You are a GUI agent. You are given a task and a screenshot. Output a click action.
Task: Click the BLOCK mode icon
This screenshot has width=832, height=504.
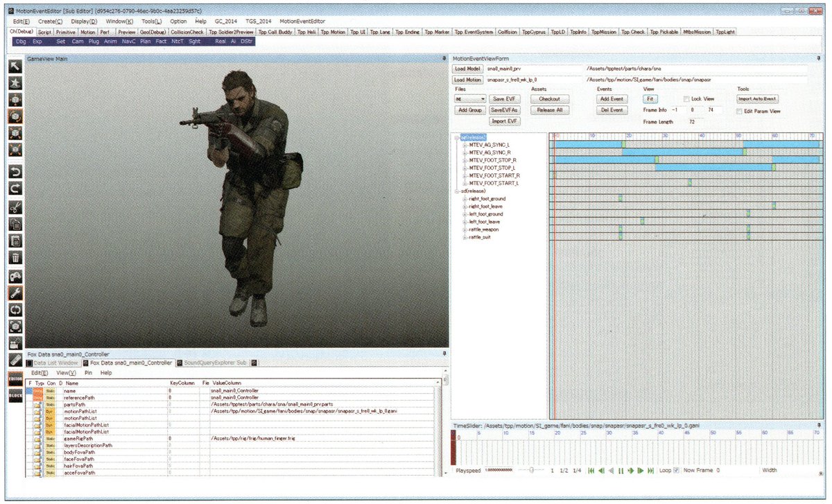[x=15, y=394]
